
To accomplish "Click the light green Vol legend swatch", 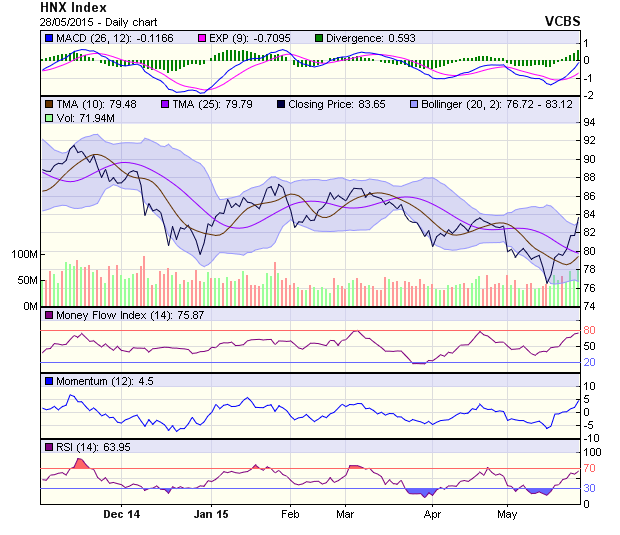I will pyautogui.click(x=49, y=118).
